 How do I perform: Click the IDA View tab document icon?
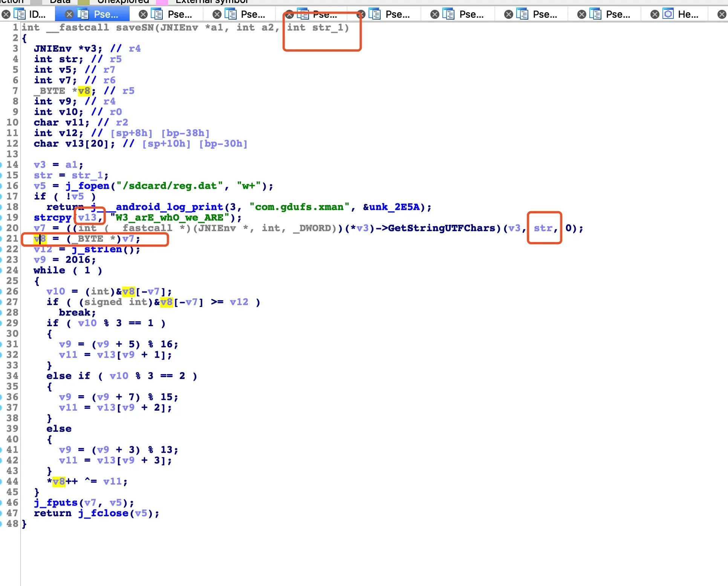[19, 14]
